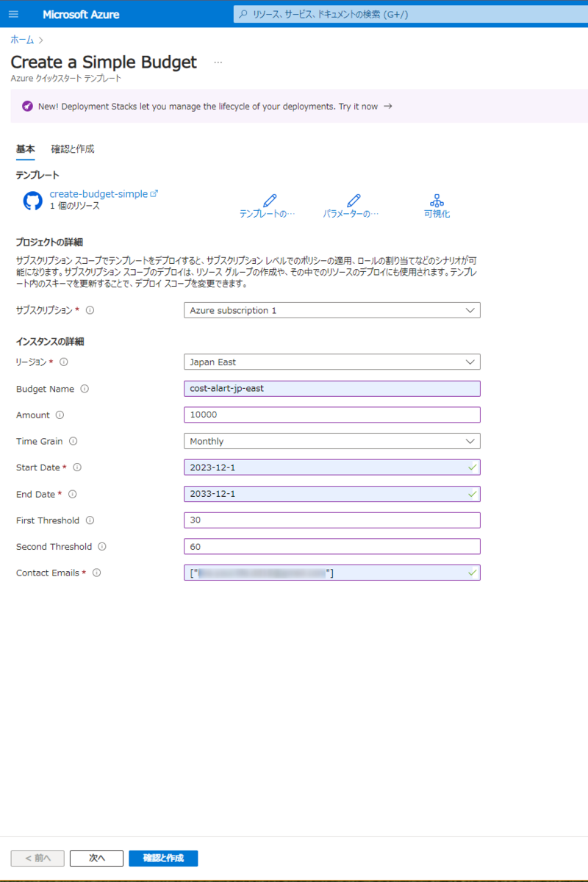Click the Start Date input field
The height and width of the screenshot is (882, 588).
coord(331,467)
